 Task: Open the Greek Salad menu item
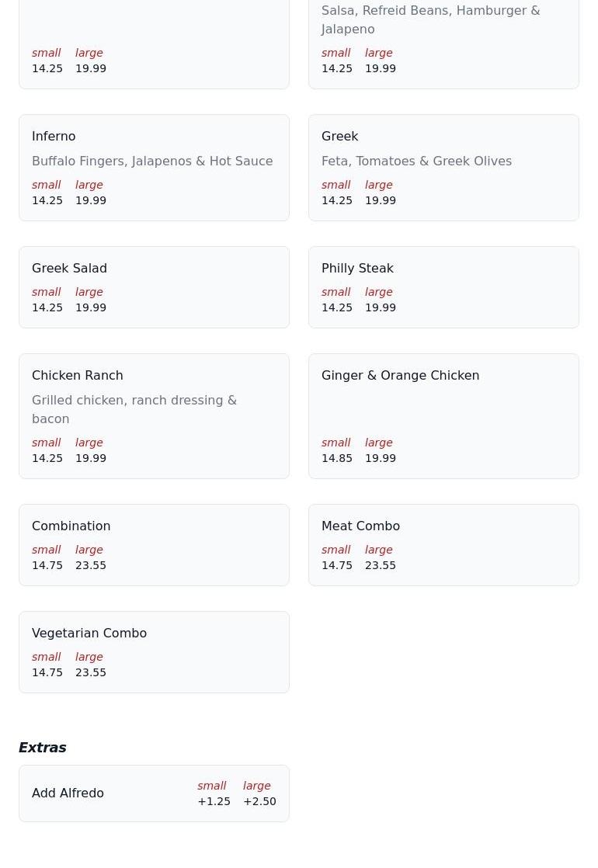[69, 268]
